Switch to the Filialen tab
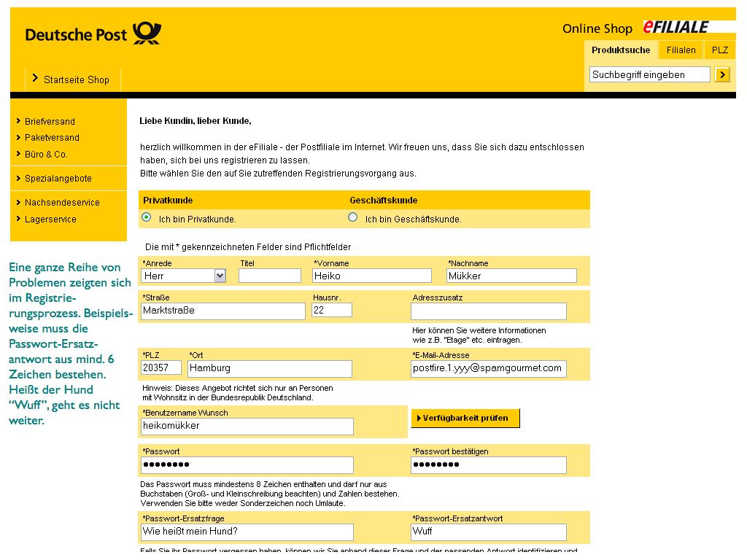 pos(681,50)
